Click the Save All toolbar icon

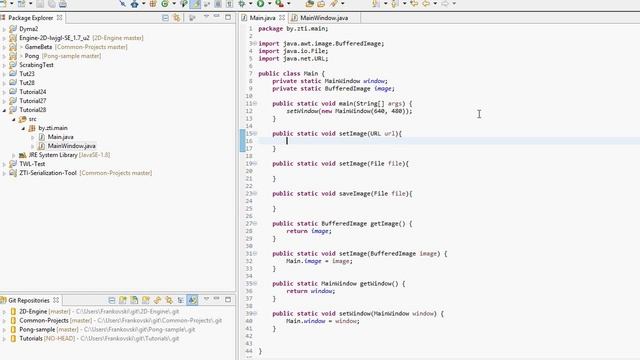[x=52, y=4]
